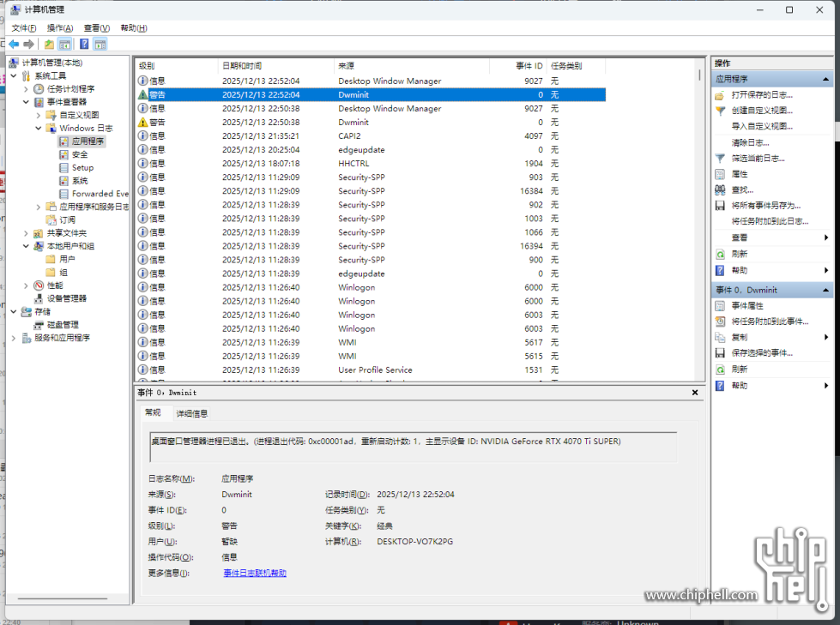Open the 操作 menu in the menu bar

59,28
